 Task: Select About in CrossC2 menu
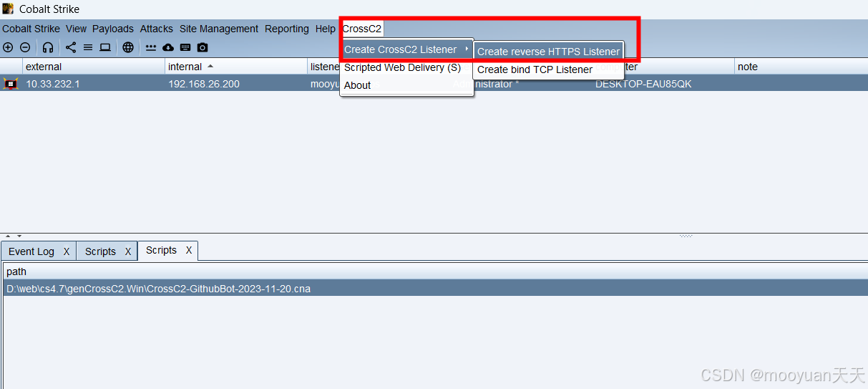tap(406, 85)
